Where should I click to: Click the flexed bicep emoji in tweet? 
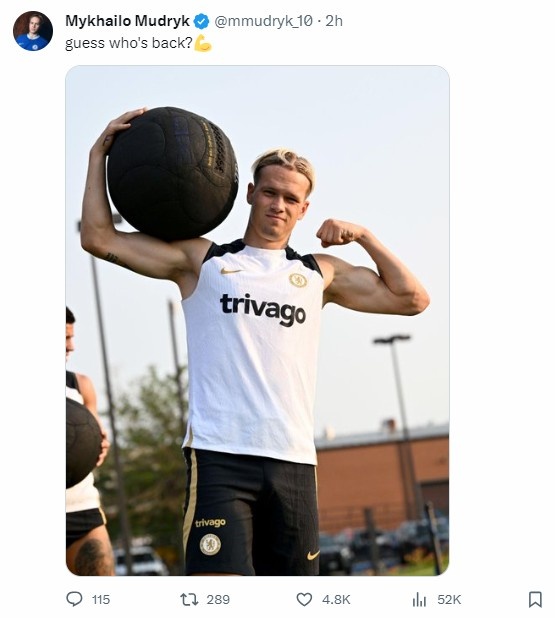[203, 43]
